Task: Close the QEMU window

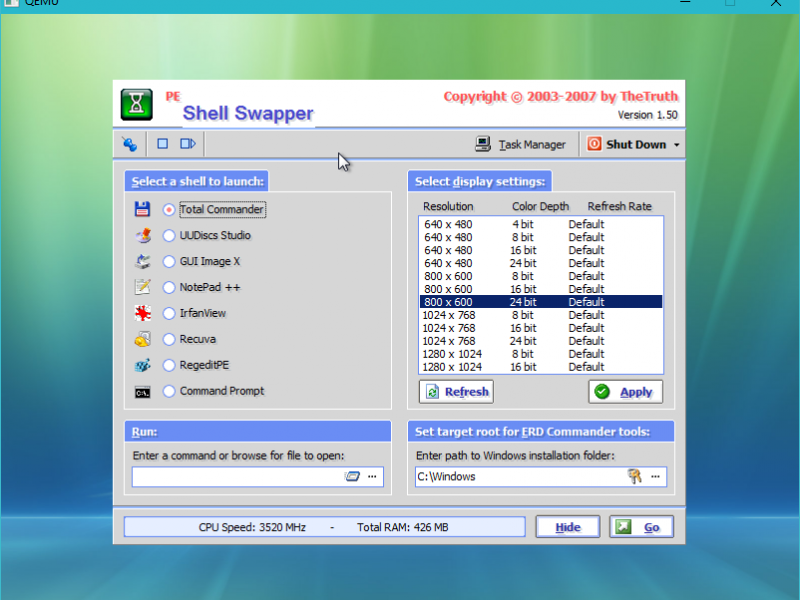Action: pyautogui.click(x=776, y=3)
